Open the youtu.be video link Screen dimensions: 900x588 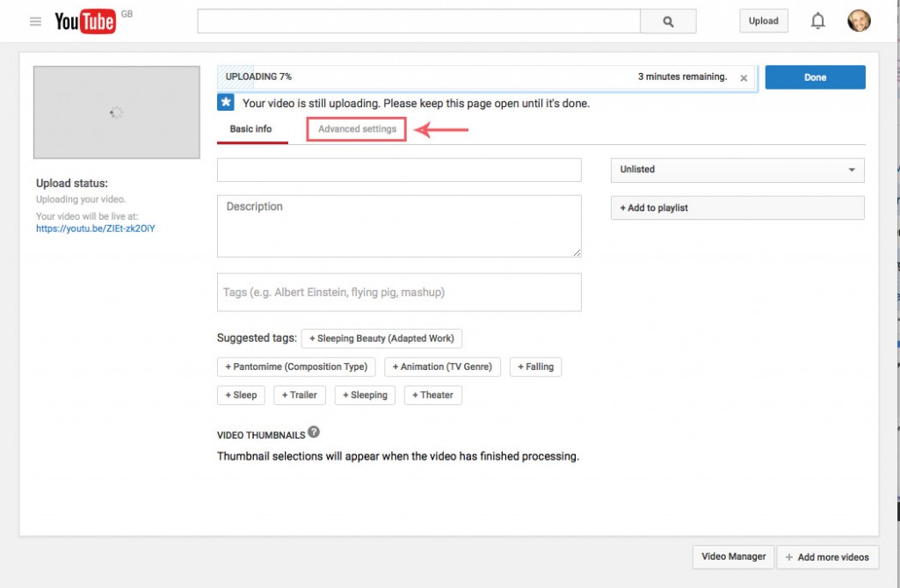pyautogui.click(x=95, y=229)
